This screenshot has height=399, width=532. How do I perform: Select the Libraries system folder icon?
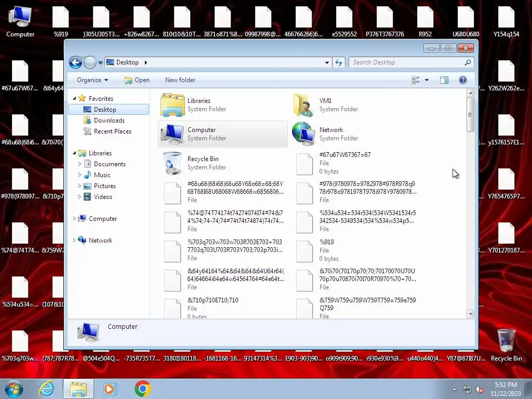pos(172,105)
